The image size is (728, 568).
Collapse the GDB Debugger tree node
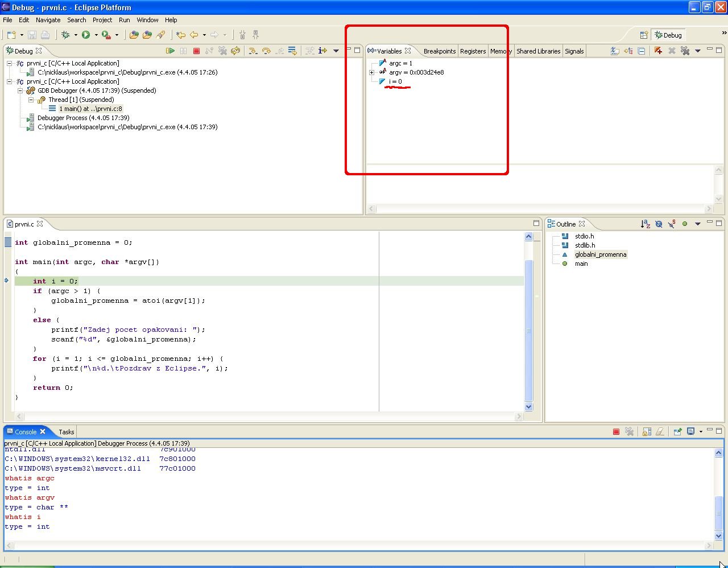click(20, 90)
